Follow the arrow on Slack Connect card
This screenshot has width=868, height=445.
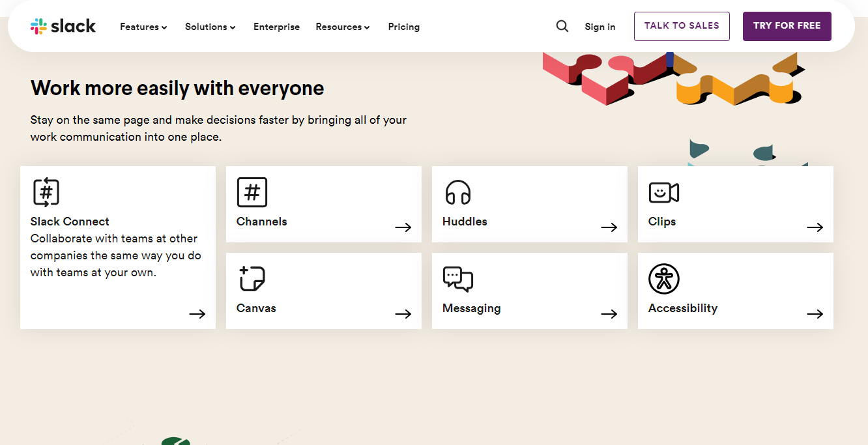197,314
